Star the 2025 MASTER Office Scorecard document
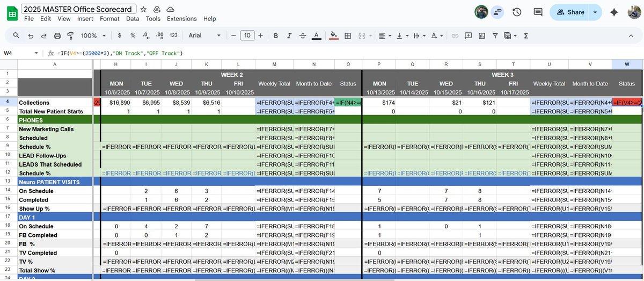 (x=143, y=10)
